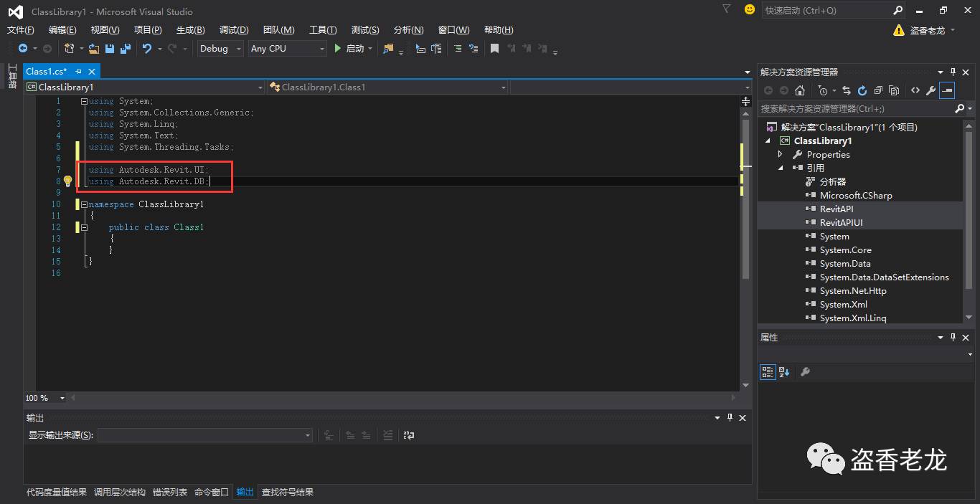Open the 生成(B) build menu
The height and width of the screenshot is (504, 980).
(x=190, y=30)
